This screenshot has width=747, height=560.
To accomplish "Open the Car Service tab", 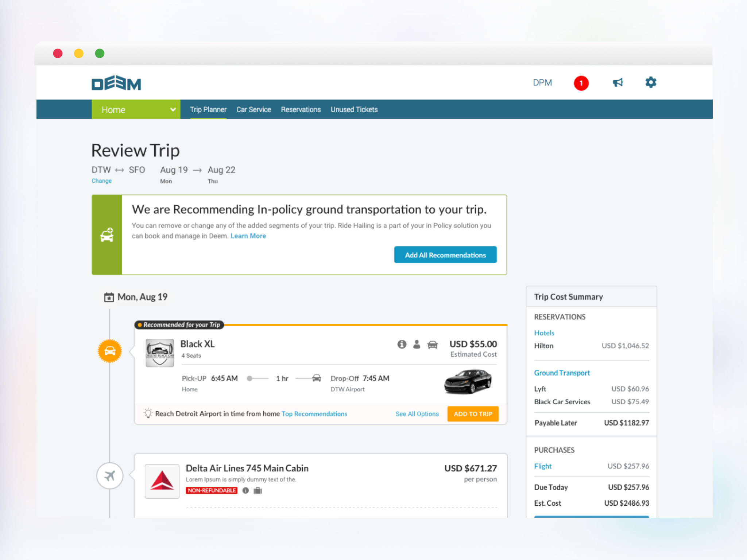I will [253, 109].
